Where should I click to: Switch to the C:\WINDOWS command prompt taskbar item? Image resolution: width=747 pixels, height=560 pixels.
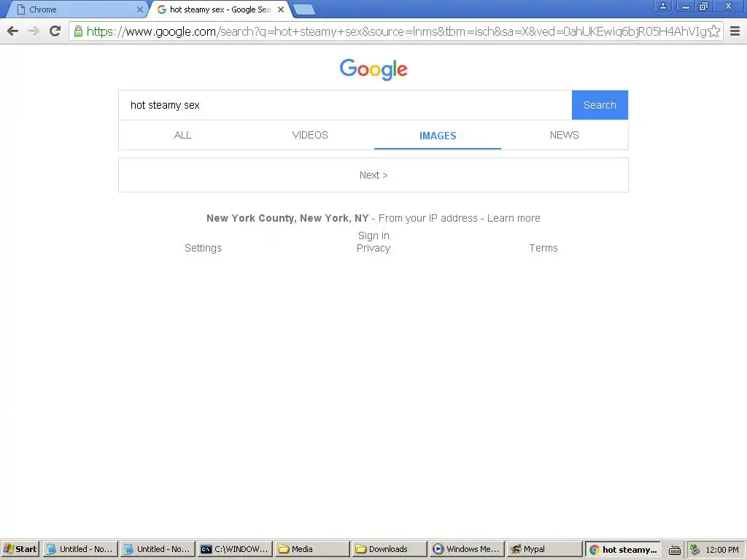[235, 549]
